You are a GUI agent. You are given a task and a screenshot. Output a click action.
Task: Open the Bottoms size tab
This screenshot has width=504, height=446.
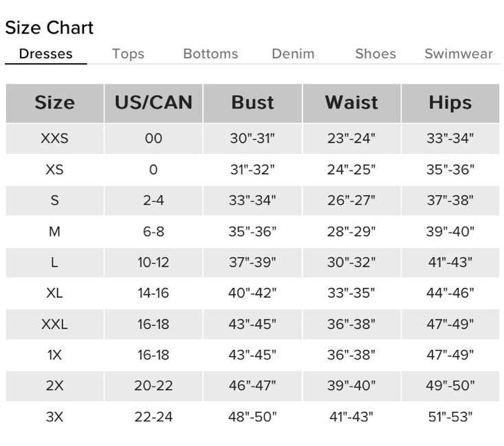[210, 54]
